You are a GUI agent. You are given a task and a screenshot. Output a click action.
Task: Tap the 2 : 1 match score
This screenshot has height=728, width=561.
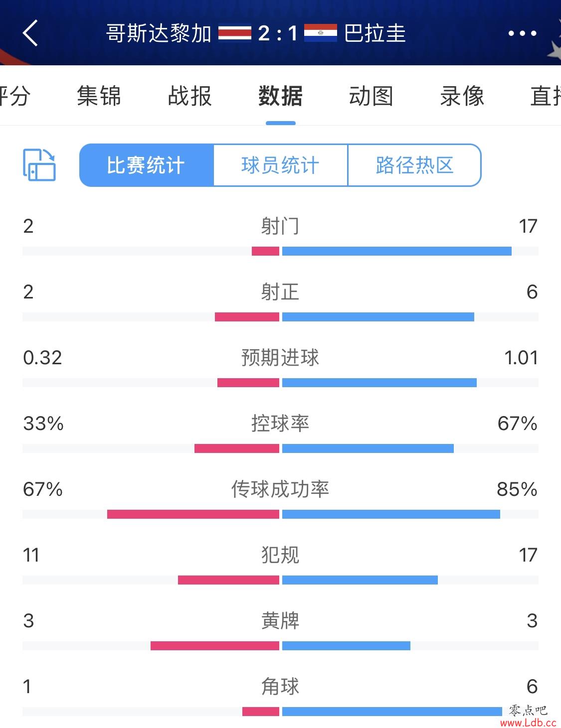pyautogui.click(x=278, y=33)
